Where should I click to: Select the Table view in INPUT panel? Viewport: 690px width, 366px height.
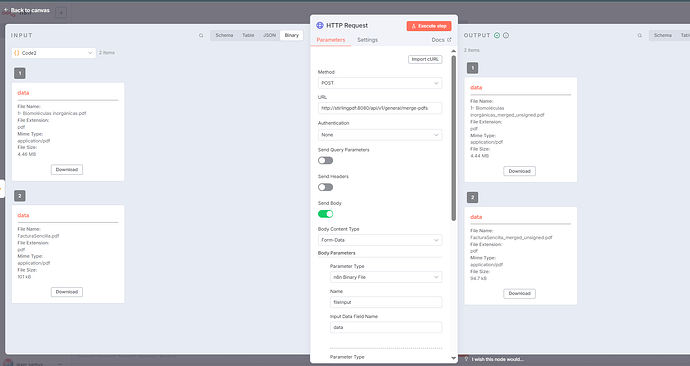click(x=248, y=35)
